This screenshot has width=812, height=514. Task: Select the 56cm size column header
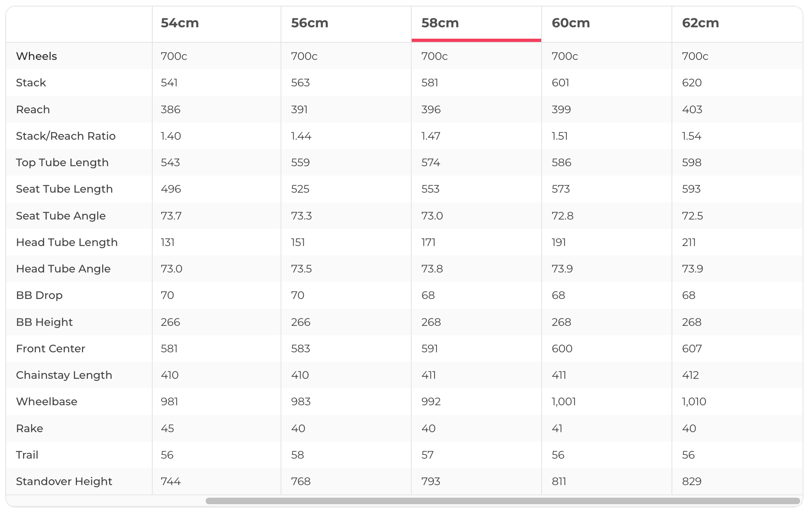pyautogui.click(x=309, y=23)
